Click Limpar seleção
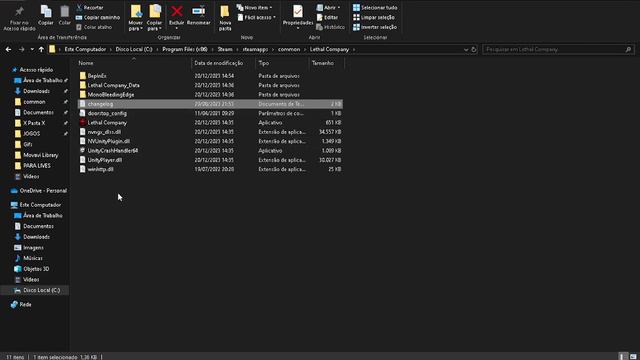The width and height of the screenshot is (640, 360). coord(374,17)
